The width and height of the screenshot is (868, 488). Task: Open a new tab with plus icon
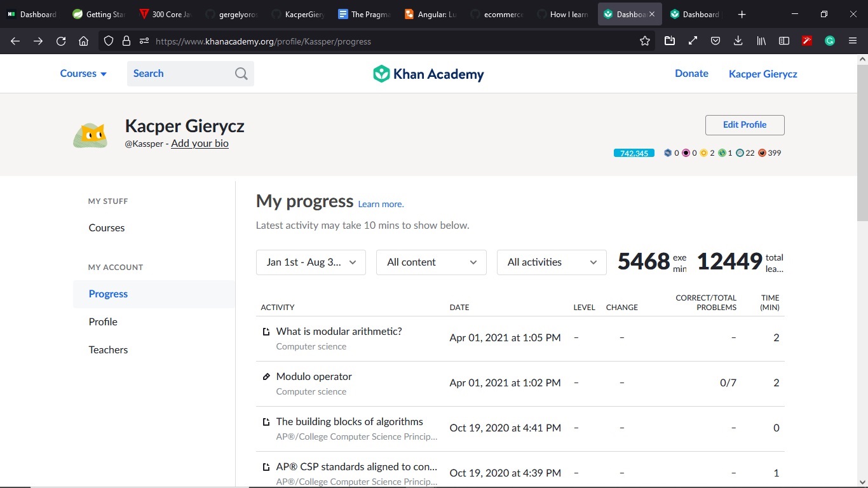click(742, 14)
